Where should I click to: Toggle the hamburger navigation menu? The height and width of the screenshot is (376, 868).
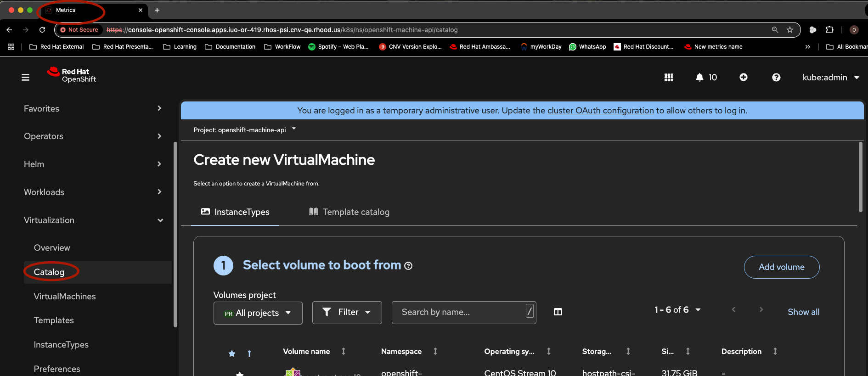click(26, 78)
